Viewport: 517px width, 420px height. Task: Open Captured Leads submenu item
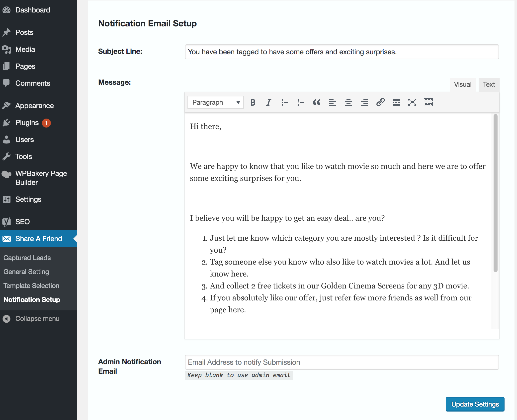(x=27, y=258)
